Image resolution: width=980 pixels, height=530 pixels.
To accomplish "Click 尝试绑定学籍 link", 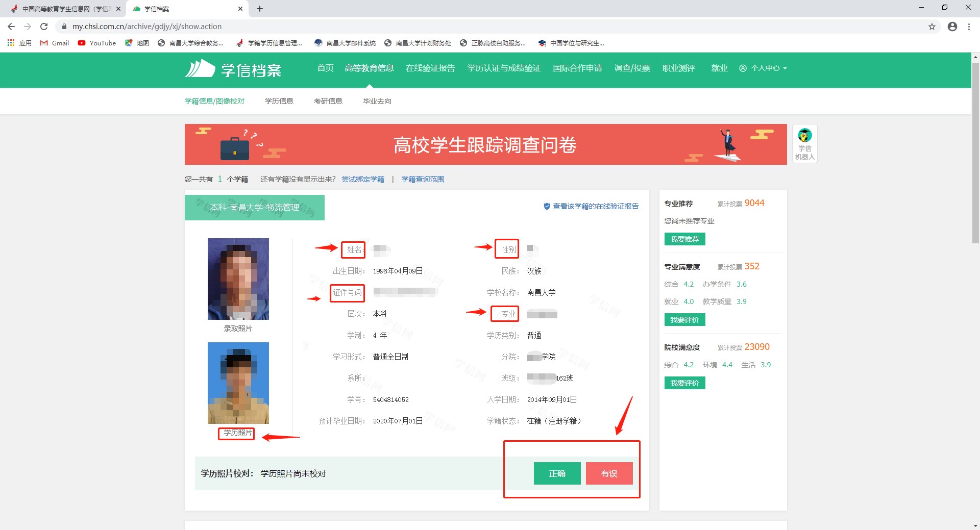I will [362, 179].
